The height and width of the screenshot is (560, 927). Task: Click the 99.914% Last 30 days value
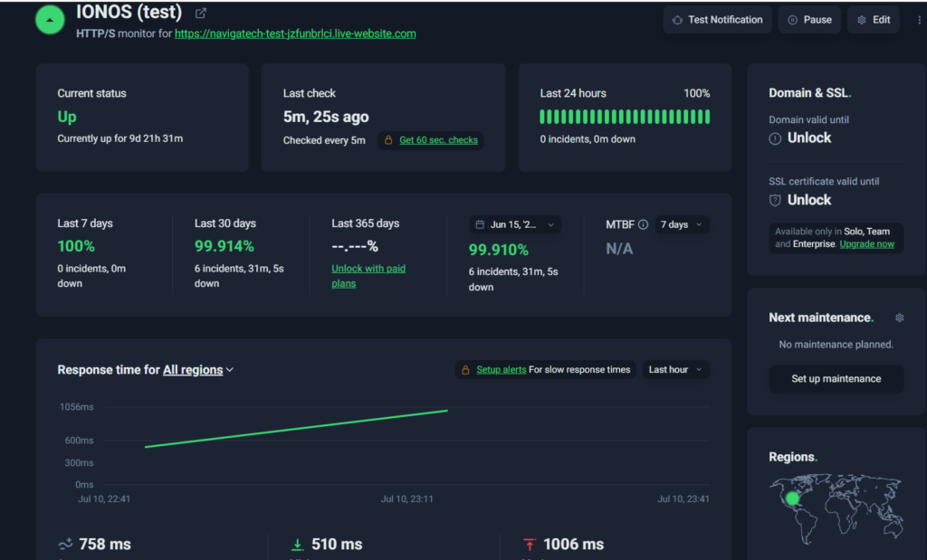(x=225, y=246)
